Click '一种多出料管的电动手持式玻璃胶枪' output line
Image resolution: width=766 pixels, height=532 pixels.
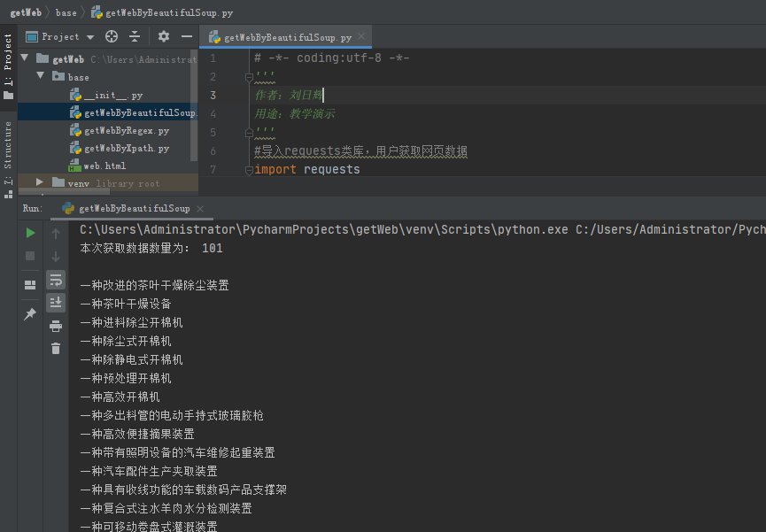[172, 415]
